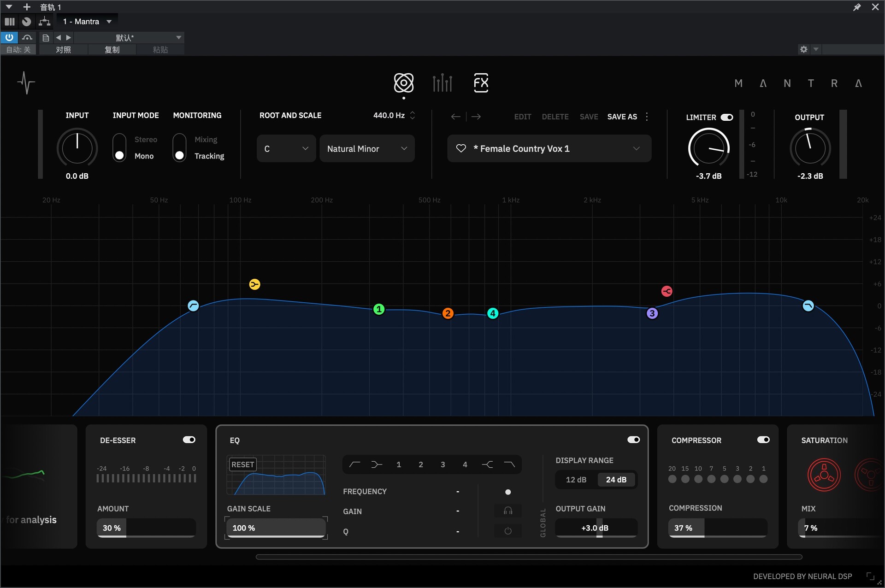Expand the Natural Minor scale dropdown
The image size is (885, 588).
(x=367, y=148)
